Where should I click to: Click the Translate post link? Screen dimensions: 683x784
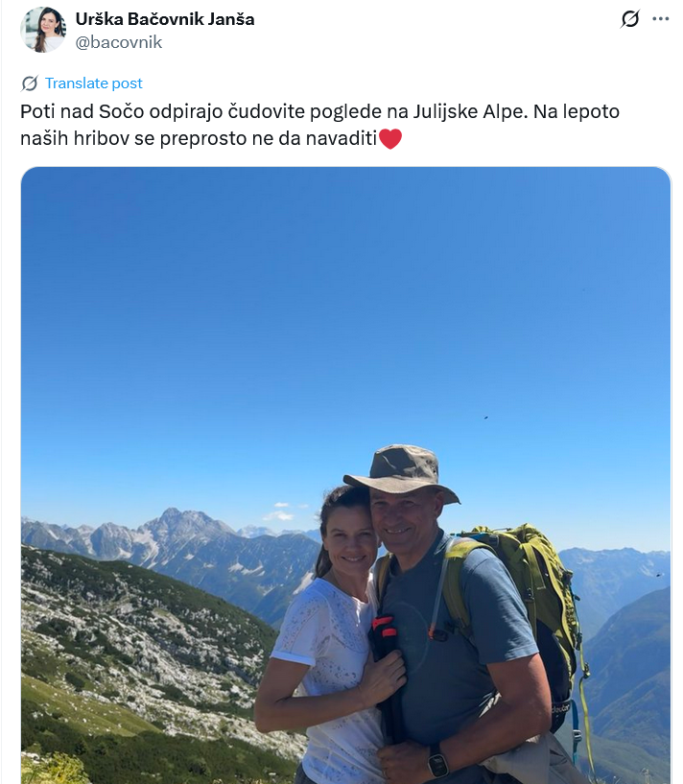click(93, 83)
